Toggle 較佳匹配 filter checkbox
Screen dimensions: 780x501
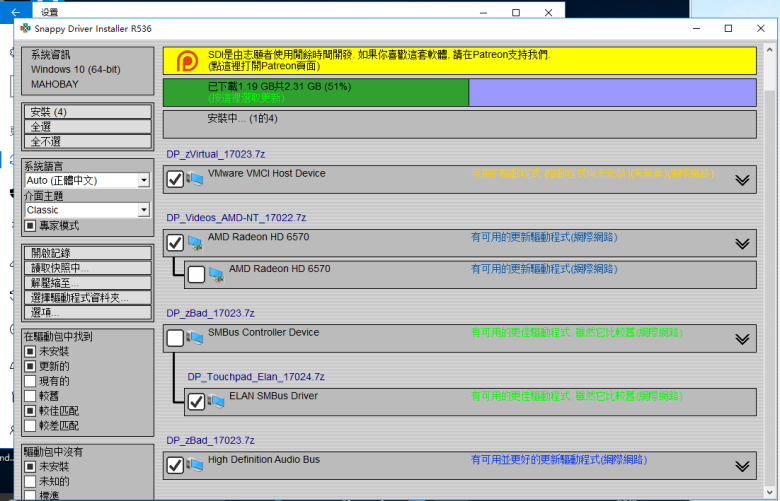click(x=30, y=411)
